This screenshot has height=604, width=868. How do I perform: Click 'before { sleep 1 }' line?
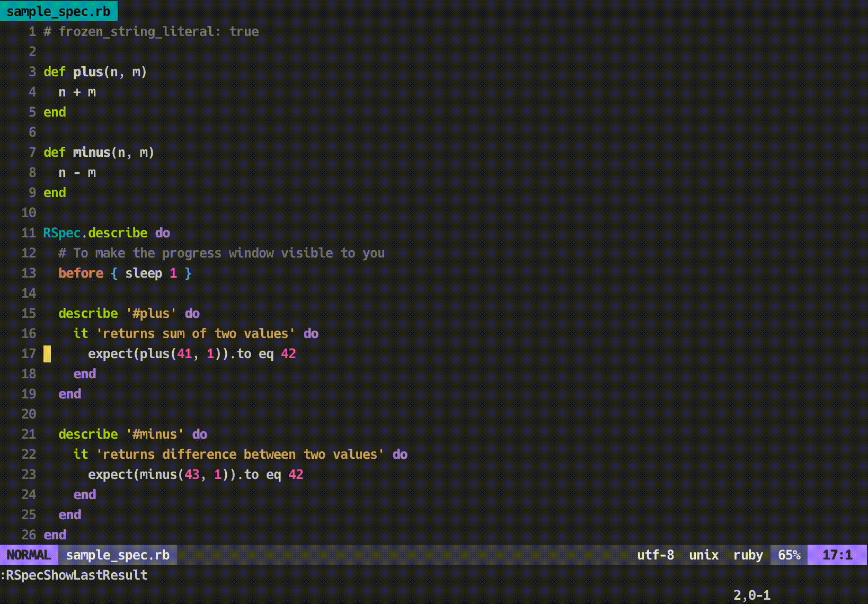pyautogui.click(x=125, y=273)
